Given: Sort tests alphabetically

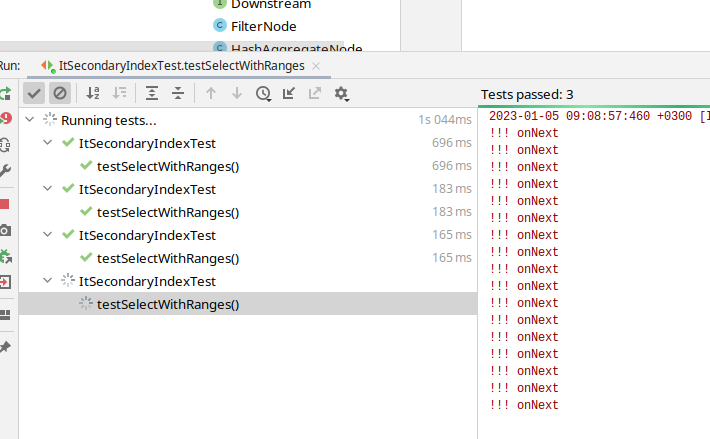Looking at the screenshot, I should [x=93, y=93].
